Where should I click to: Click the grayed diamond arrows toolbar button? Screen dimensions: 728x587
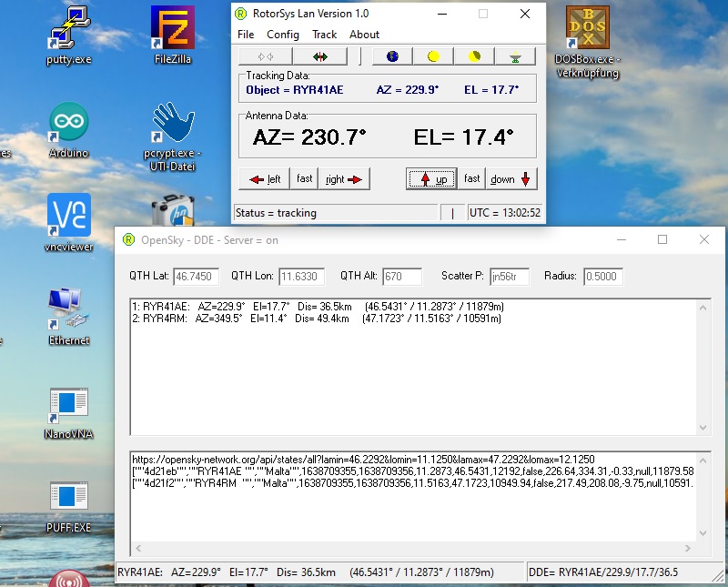point(266,56)
